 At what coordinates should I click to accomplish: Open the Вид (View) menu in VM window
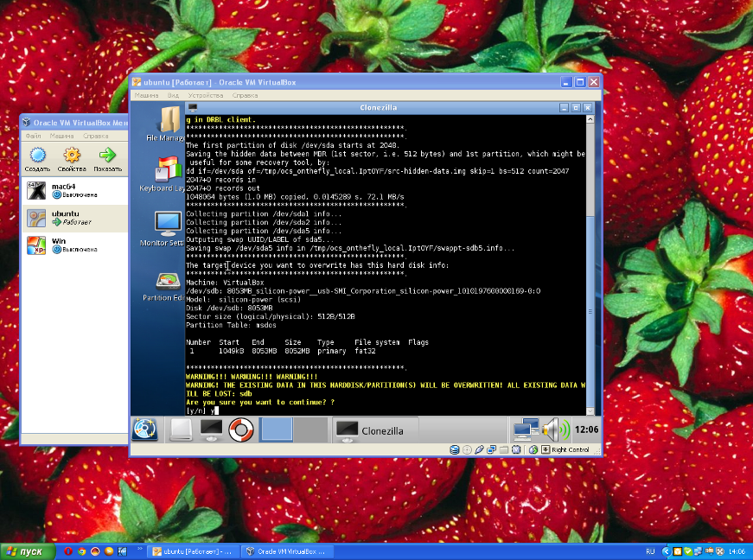coord(173,95)
